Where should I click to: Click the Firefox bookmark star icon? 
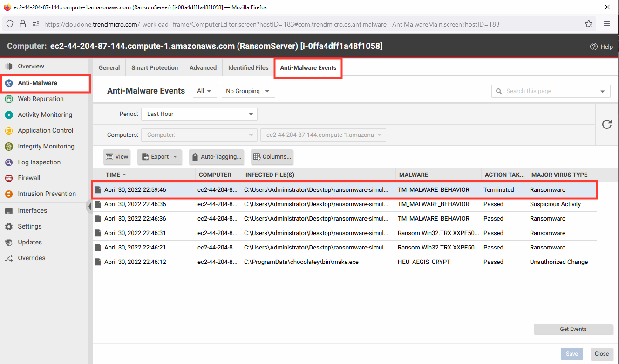(589, 24)
